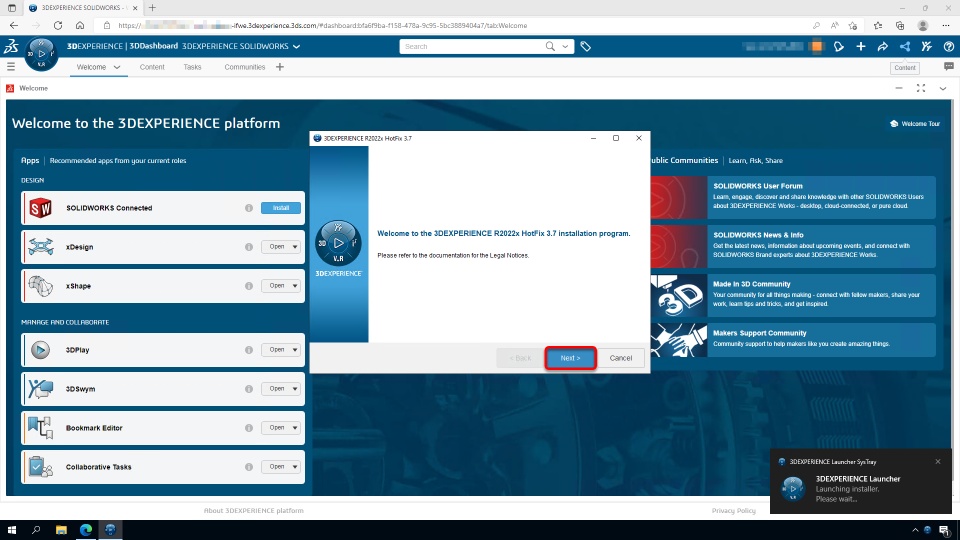The height and width of the screenshot is (540, 960).
Task: Click the xShape app icon
Action: click(40, 286)
